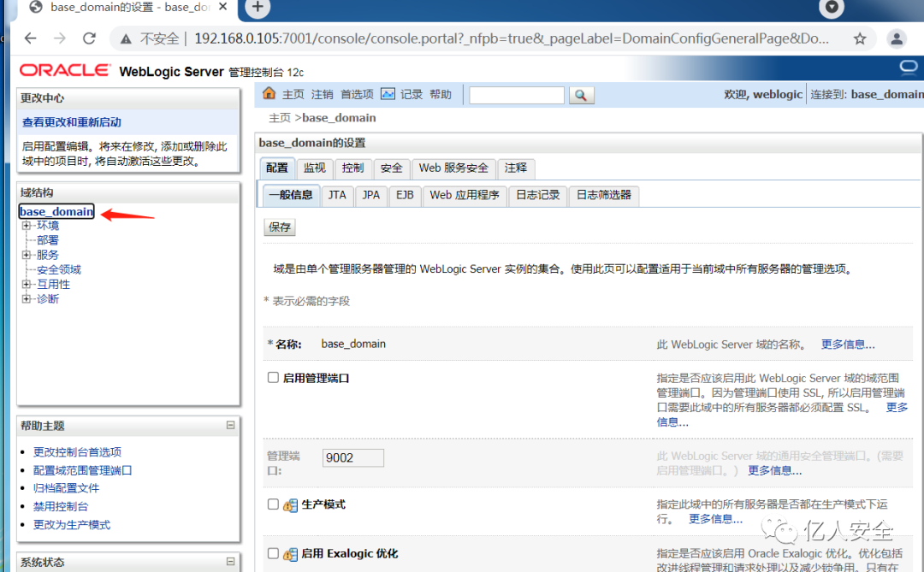Open the 安全 tab
The image size is (924, 572).
(x=391, y=168)
